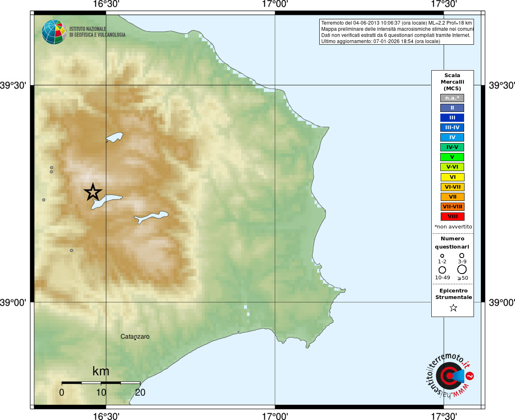Screen dimensions: 515x420
Task: Select the orange VII intensity swatch
Action: tap(452, 197)
